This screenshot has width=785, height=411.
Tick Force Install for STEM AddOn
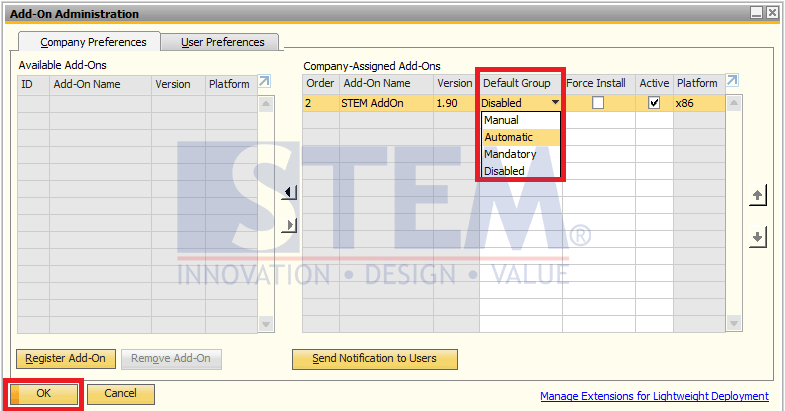point(598,103)
